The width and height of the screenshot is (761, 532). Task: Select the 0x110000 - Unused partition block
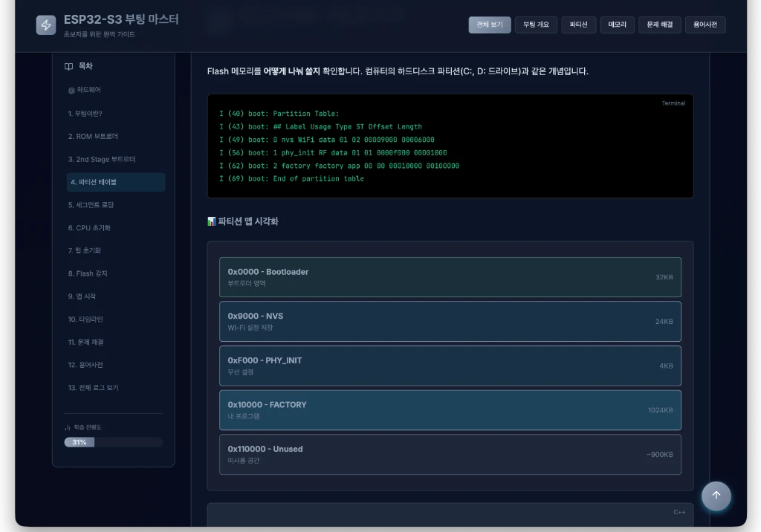coord(450,454)
